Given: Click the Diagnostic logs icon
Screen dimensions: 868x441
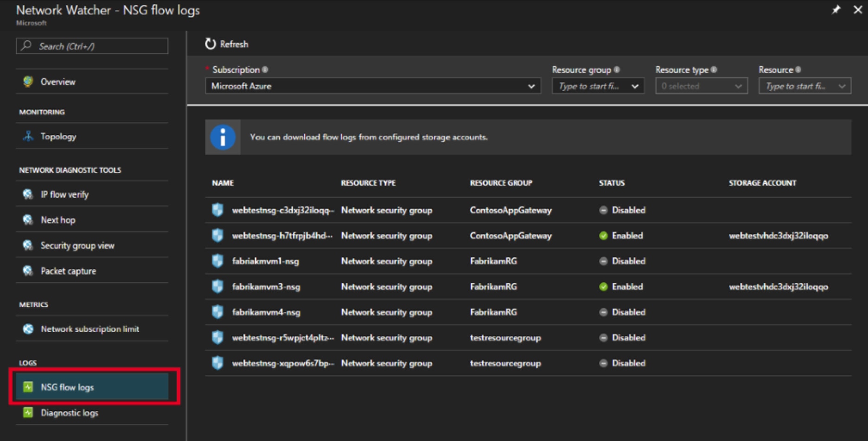Looking at the screenshot, I should click(28, 413).
